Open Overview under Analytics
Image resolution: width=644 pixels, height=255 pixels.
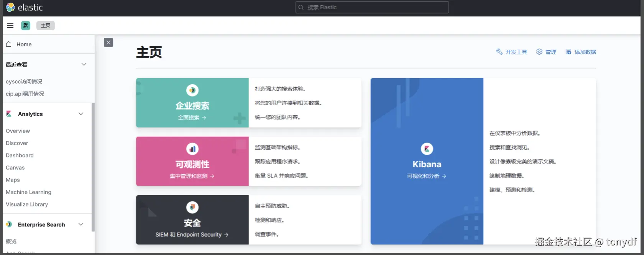(x=18, y=131)
